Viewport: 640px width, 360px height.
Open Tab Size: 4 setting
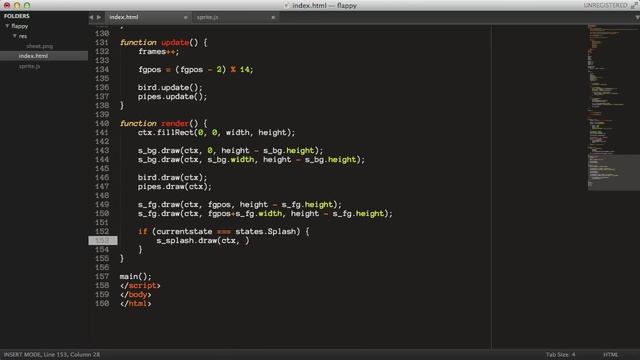pos(560,354)
